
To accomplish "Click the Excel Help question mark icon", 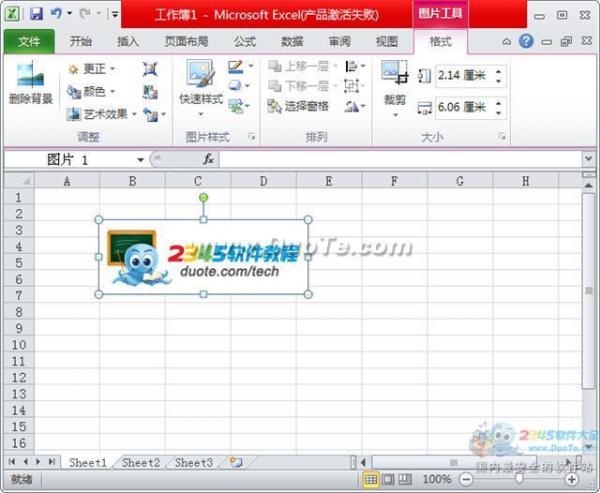I will pyautogui.click(x=526, y=41).
